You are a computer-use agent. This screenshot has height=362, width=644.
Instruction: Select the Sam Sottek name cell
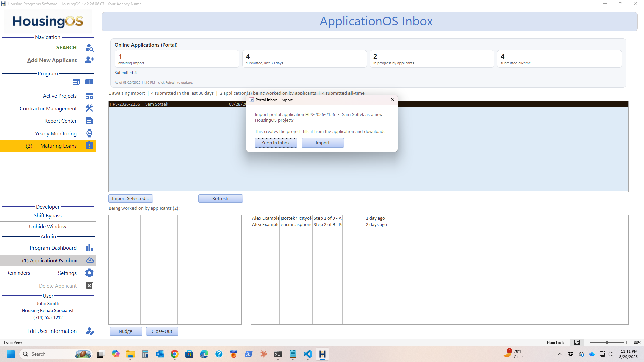(x=186, y=104)
